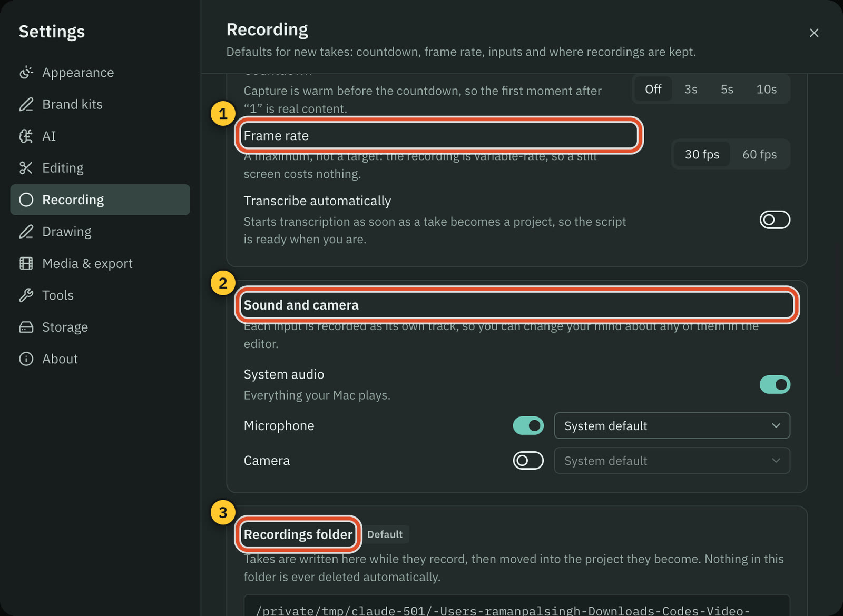This screenshot has width=843, height=616.
Task: Open the Drawing settings section
Action: pos(100,232)
